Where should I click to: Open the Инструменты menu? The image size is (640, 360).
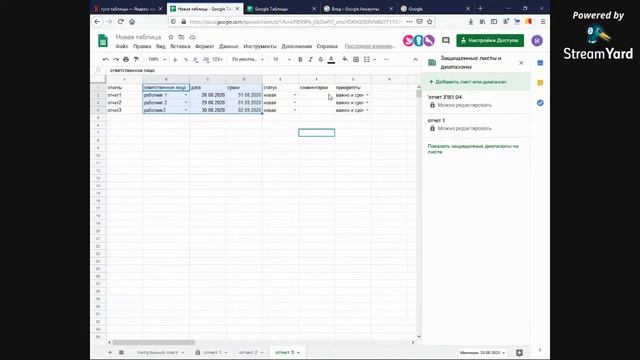(260, 47)
